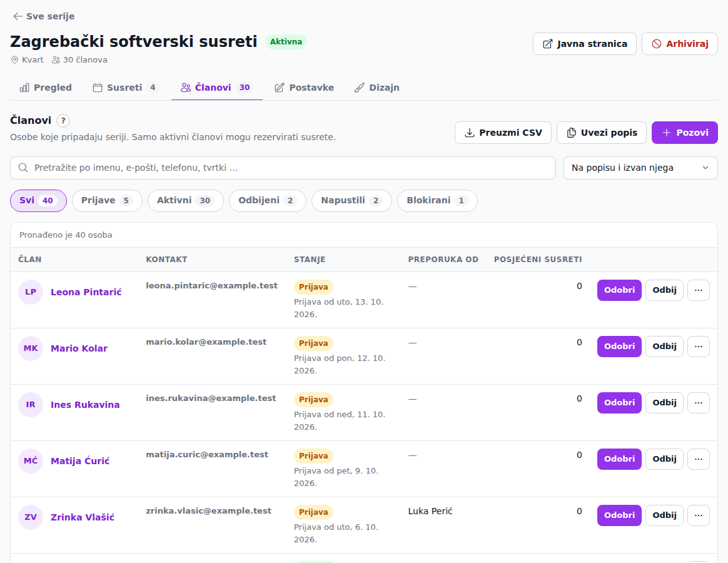The height and width of the screenshot is (563, 728).
Task: Click the help question mark beside Članovi
Action: click(x=63, y=121)
